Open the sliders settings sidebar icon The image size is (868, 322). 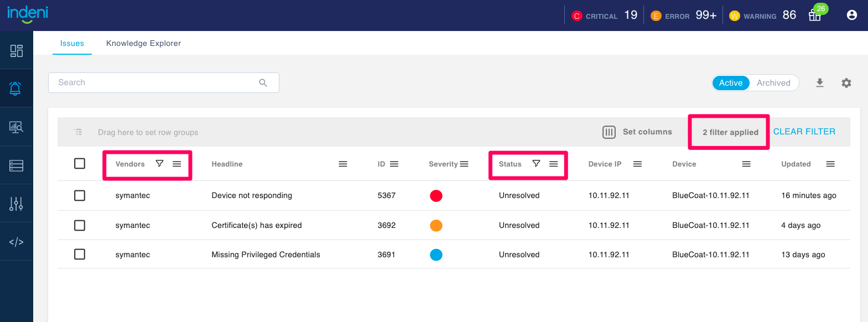click(x=16, y=204)
